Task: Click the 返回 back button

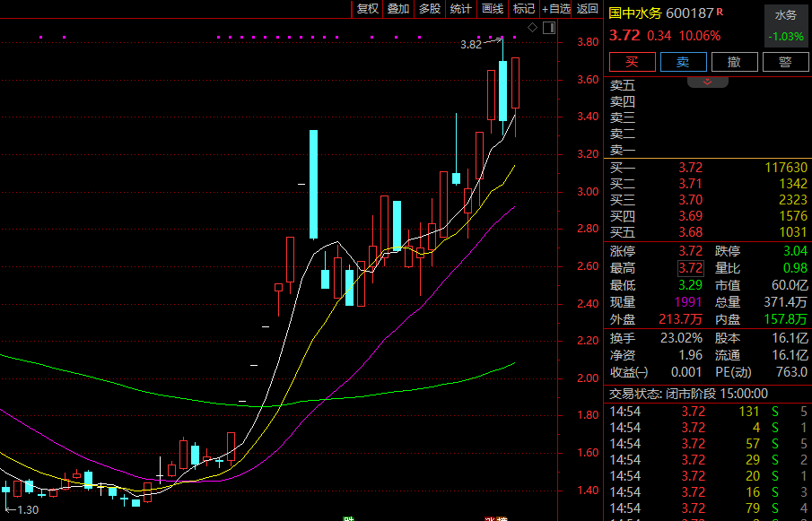Action: point(588,9)
